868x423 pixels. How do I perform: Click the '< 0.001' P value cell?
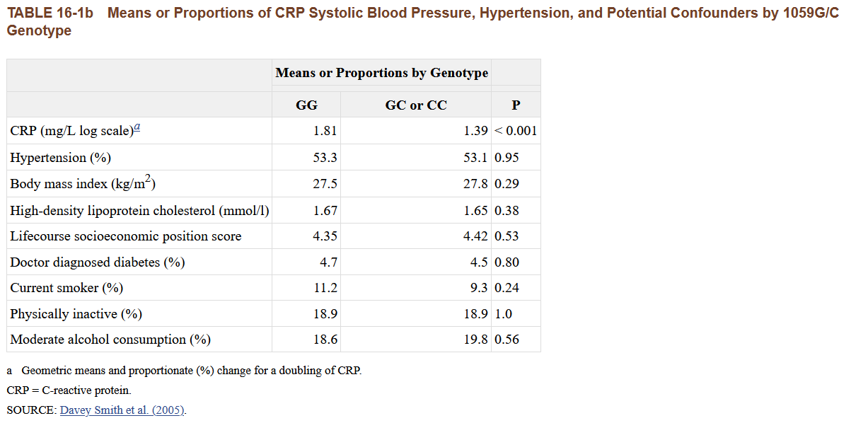[516, 132]
